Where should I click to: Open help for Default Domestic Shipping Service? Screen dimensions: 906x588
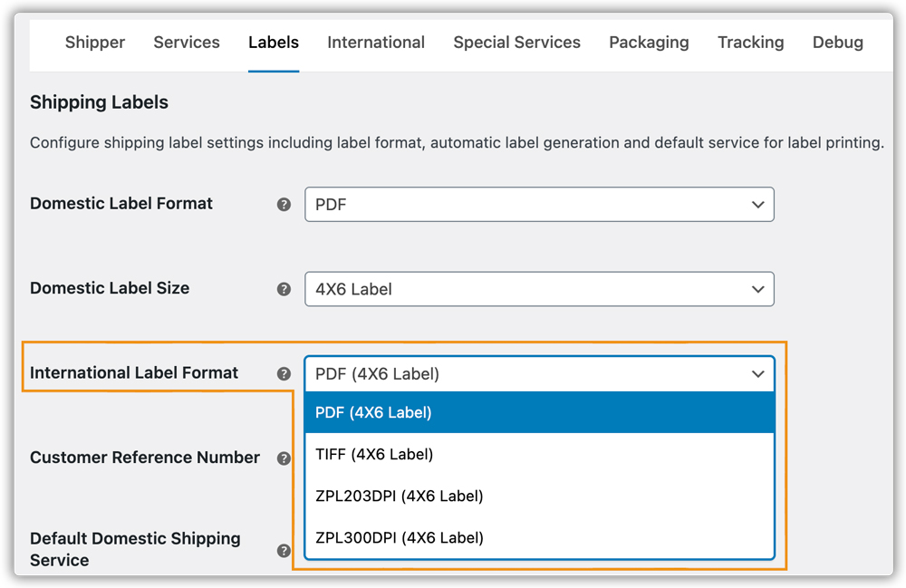click(x=284, y=550)
